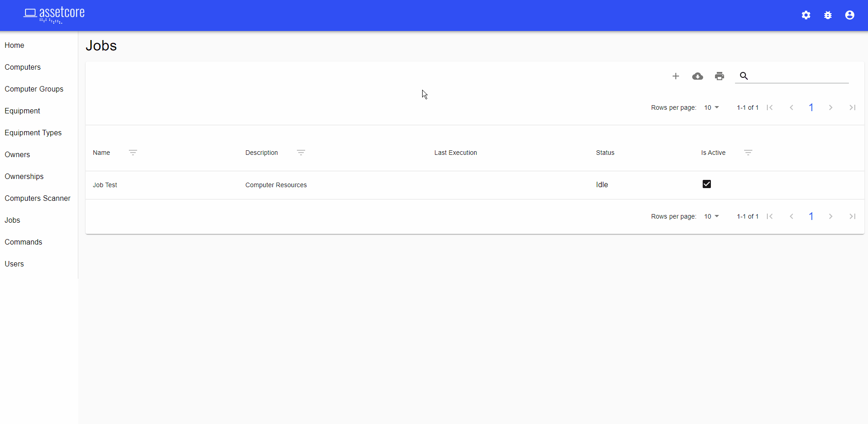This screenshot has height=424, width=868.
Task: Open Ownerships in sidebar
Action: click(x=24, y=176)
